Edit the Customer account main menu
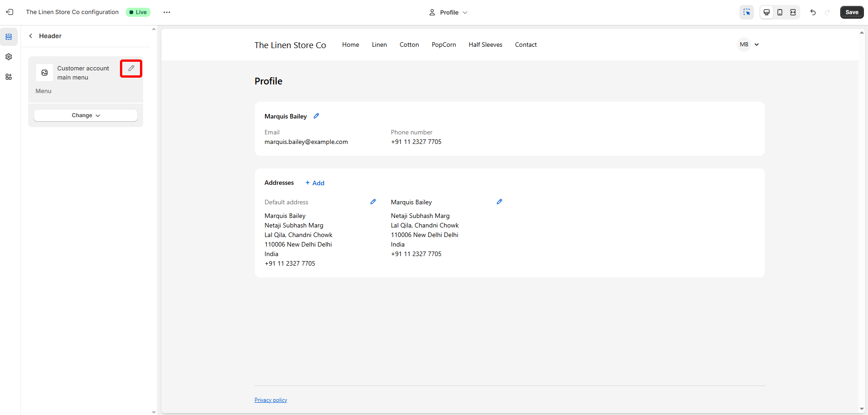868x415 pixels. point(131,69)
